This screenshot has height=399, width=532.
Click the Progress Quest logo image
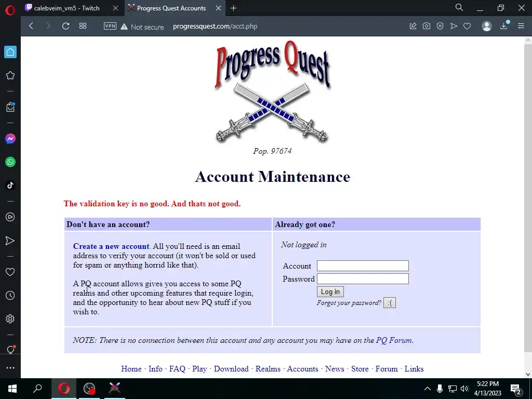(272, 92)
